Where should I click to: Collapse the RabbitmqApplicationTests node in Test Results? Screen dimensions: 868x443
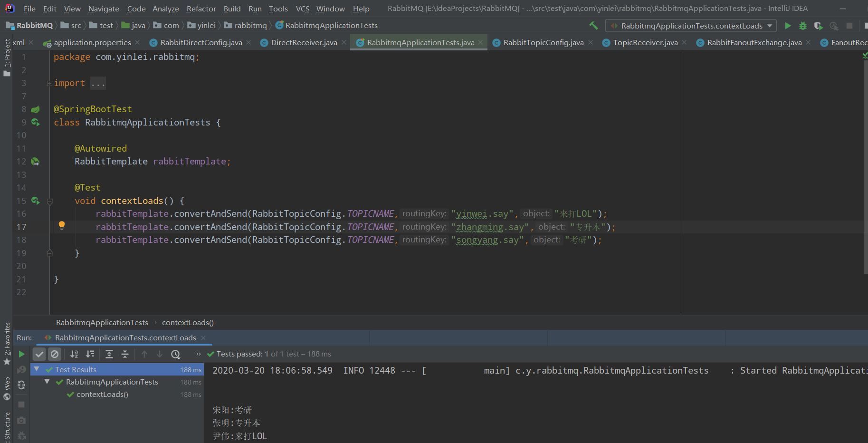[x=47, y=381]
